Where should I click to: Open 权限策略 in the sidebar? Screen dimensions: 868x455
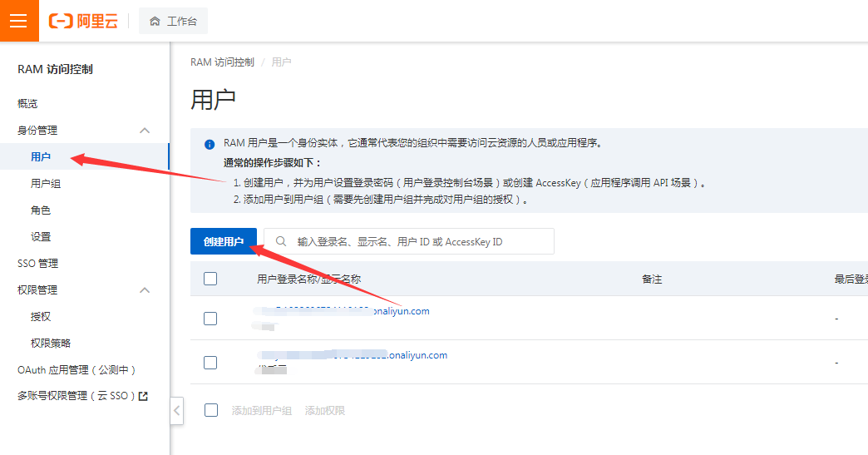click(51, 343)
